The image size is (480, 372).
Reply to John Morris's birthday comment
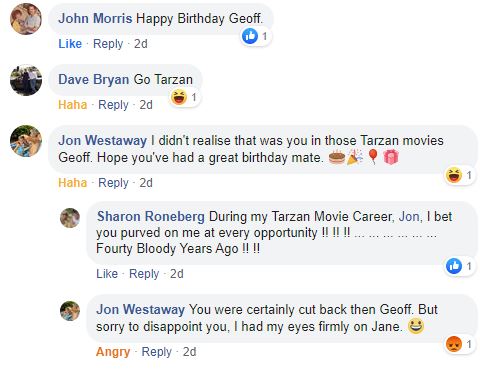tap(108, 44)
